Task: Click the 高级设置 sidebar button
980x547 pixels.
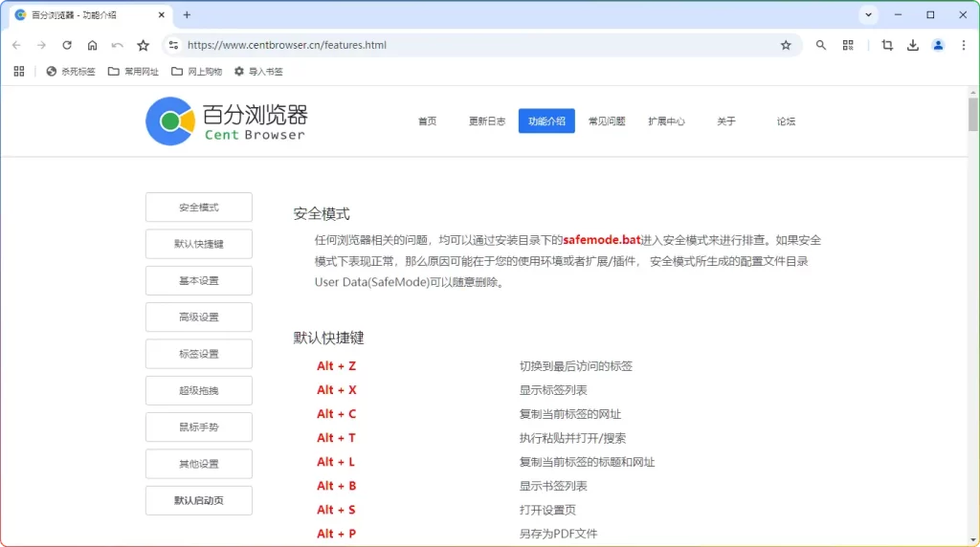Action: click(199, 317)
